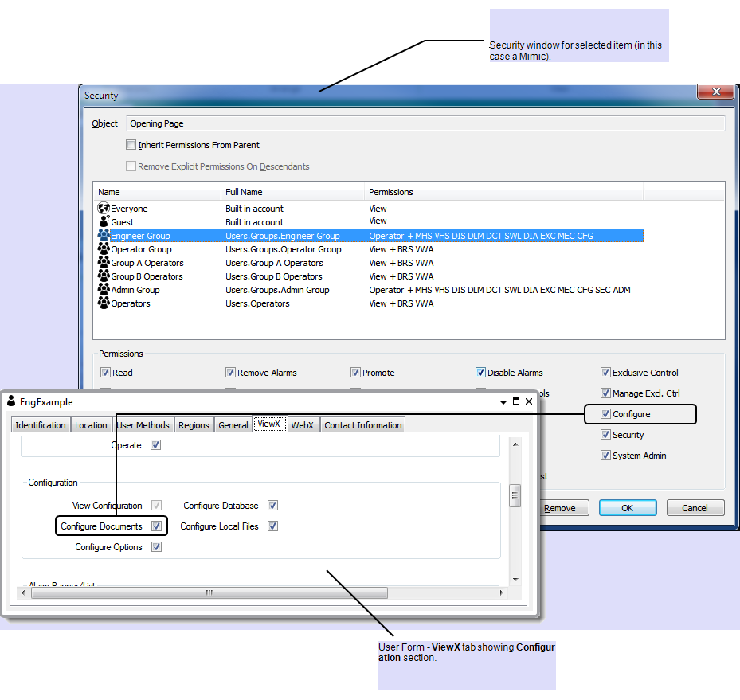Click the Guest user icon
This screenshot has height=700, width=740.
(x=103, y=222)
